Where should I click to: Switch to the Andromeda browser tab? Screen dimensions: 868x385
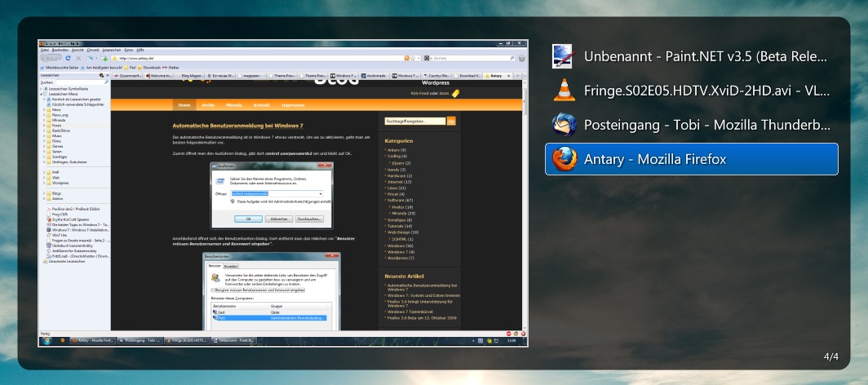(375, 76)
